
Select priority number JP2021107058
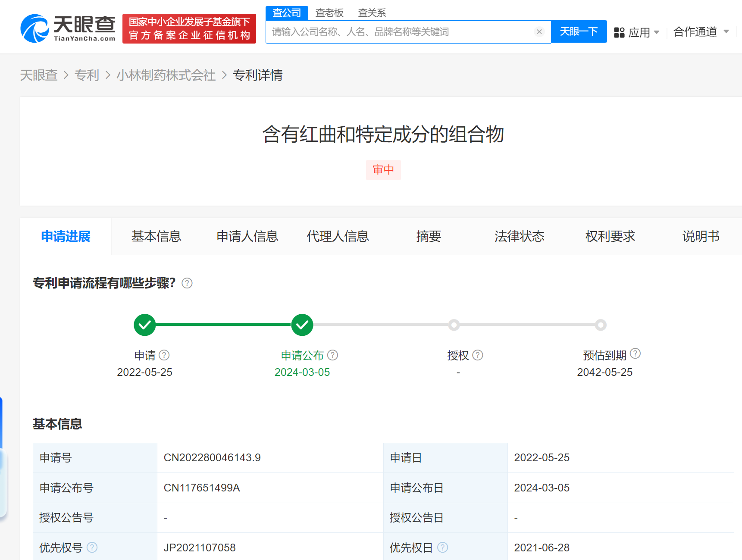[x=200, y=548]
